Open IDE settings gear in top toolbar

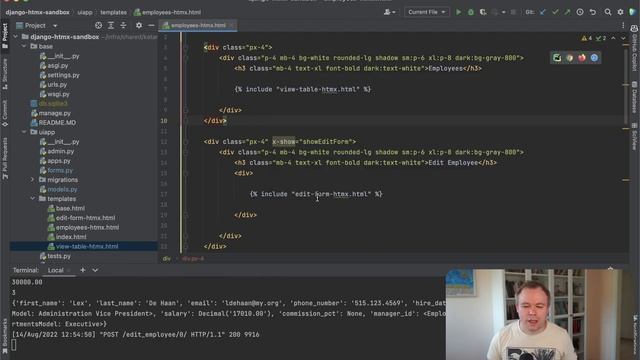coord(620,12)
